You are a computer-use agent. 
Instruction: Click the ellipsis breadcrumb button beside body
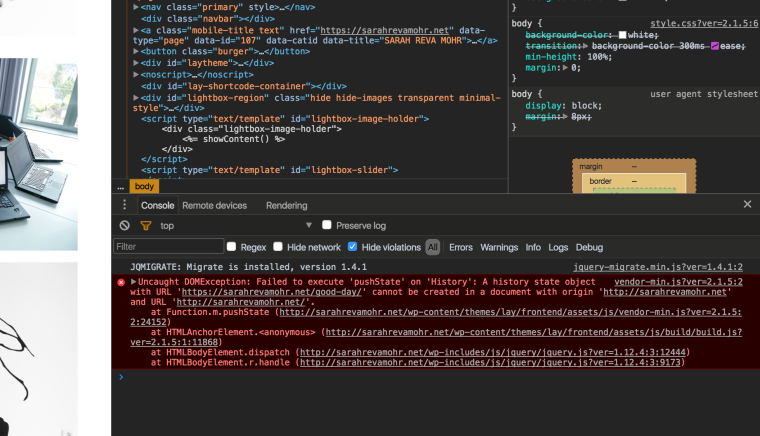121,187
